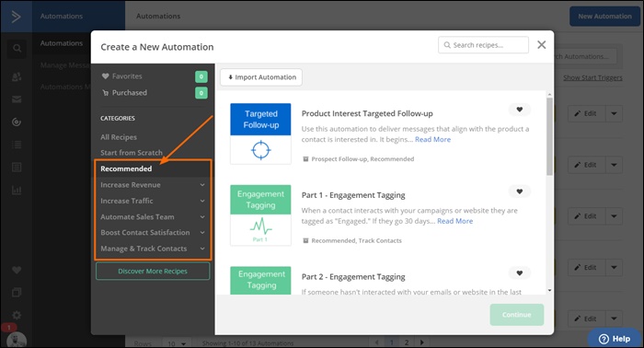644x348 pixels.
Task: Open the Settings gear icon in sidebar
Action: (17, 315)
